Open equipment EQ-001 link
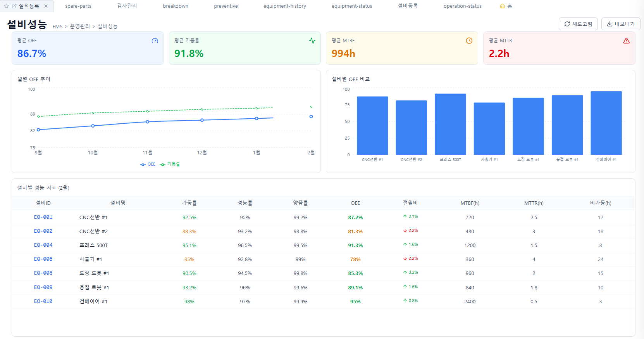The height and width of the screenshot is (339, 644). [x=43, y=217]
